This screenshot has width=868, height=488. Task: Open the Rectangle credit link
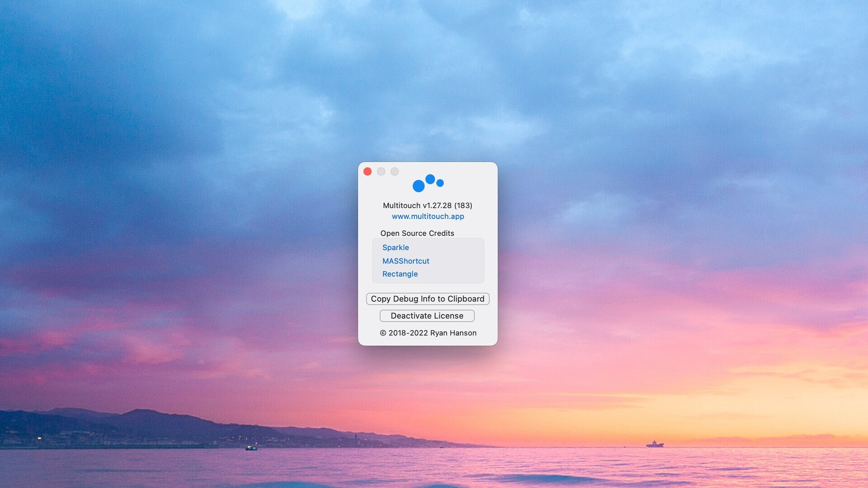[400, 274]
